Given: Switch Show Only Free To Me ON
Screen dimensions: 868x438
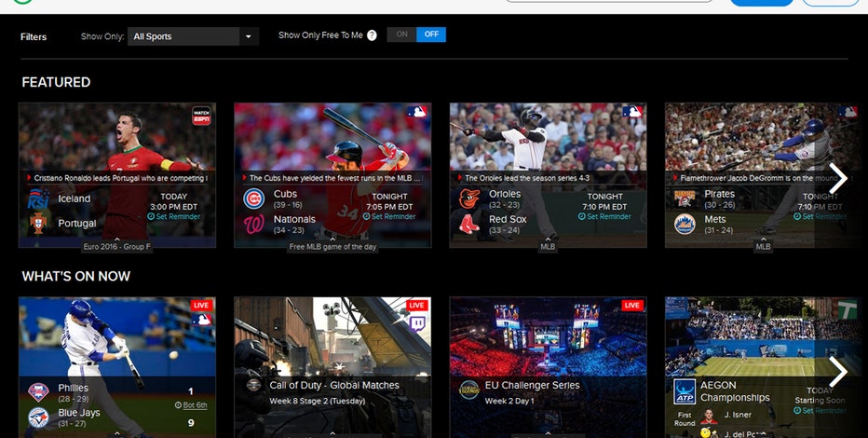Looking at the screenshot, I should tap(402, 34).
